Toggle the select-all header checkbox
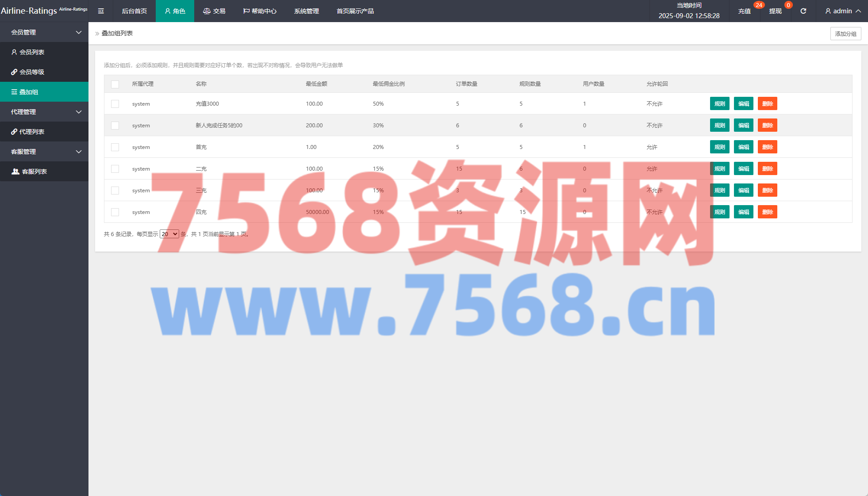 point(115,84)
